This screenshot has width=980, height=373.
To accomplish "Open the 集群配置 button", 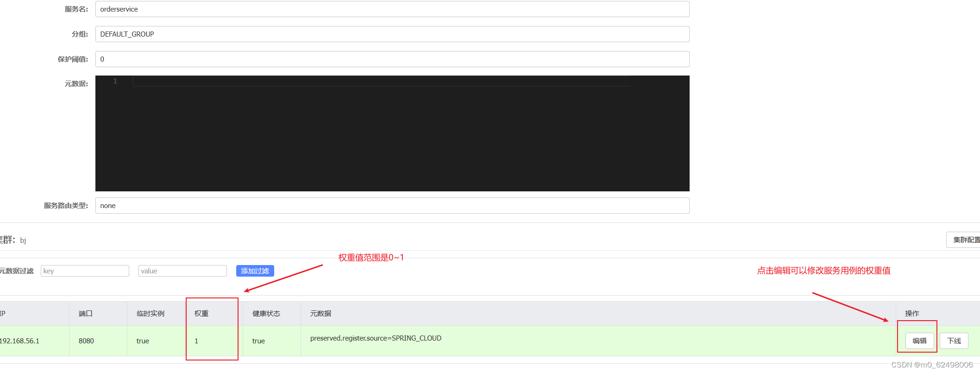I will [964, 240].
